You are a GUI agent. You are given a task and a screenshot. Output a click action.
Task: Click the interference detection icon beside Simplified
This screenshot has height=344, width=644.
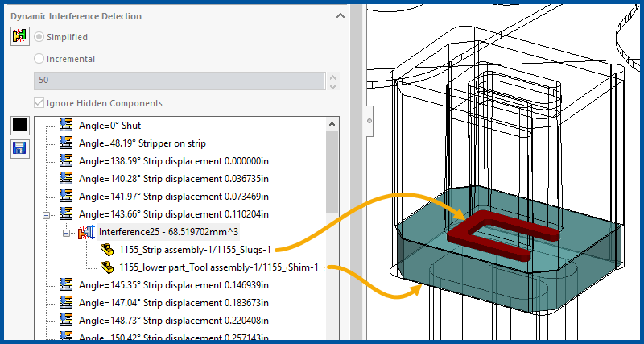(x=19, y=37)
